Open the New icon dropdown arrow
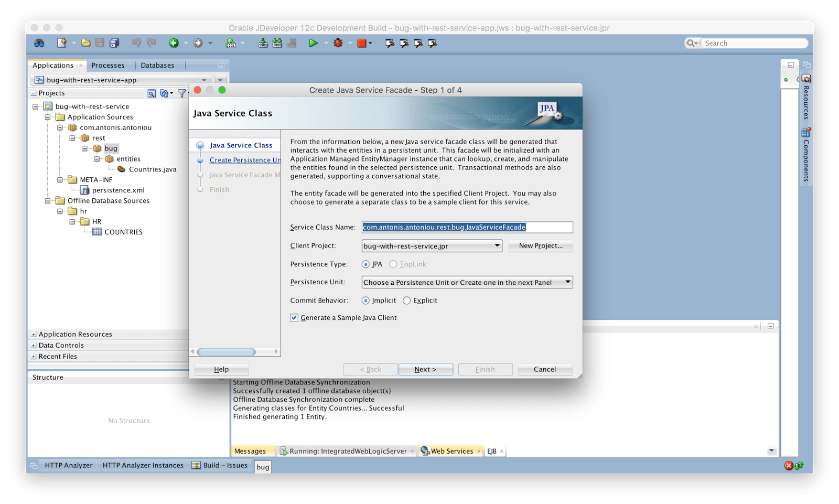The image size is (839, 504). click(x=74, y=43)
